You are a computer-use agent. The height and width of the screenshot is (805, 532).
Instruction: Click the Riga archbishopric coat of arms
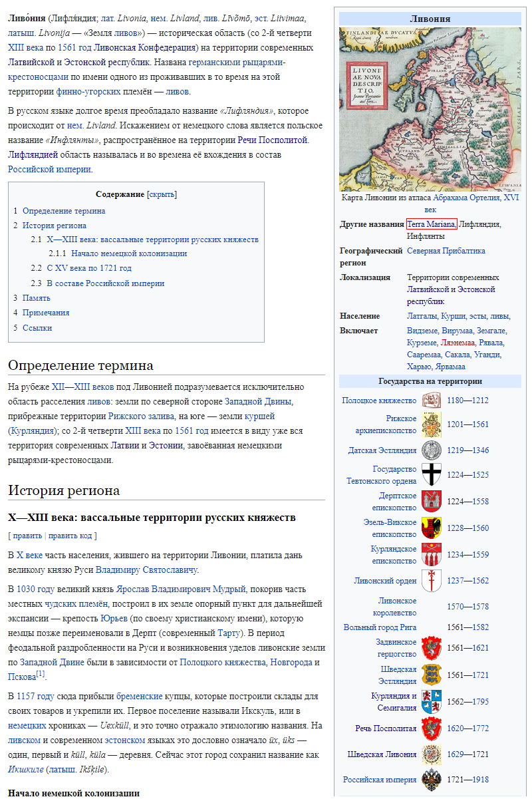click(432, 424)
